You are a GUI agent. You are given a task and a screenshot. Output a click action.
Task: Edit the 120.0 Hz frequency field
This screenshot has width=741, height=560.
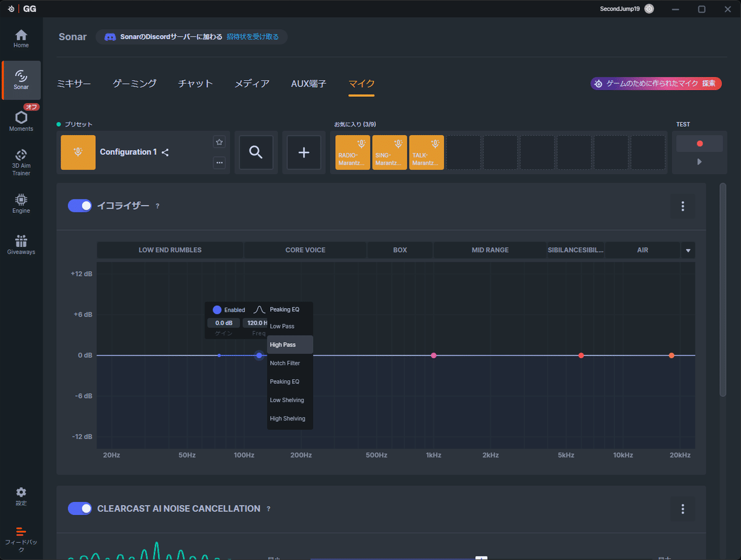tap(255, 323)
